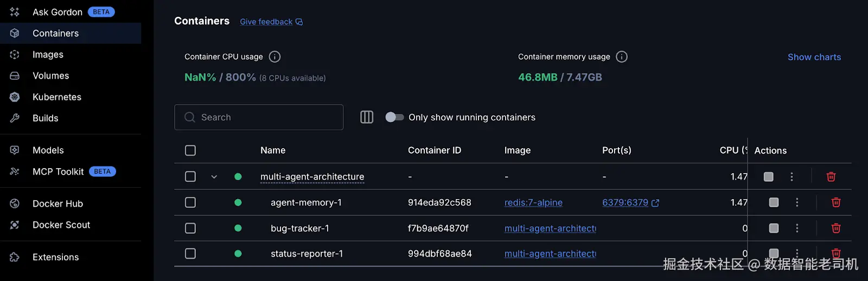Stop the agent-memory-1 container
Image resolution: width=868 pixels, height=281 pixels.
click(x=774, y=202)
